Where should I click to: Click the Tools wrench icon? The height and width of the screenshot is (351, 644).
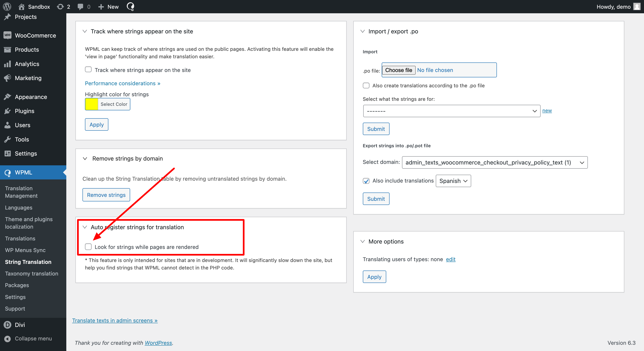coord(7,139)
